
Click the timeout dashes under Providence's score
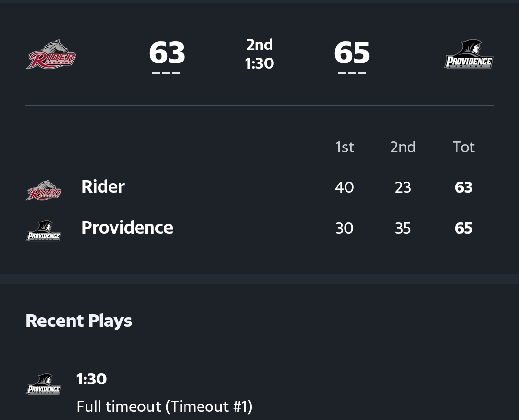[352, 74]
